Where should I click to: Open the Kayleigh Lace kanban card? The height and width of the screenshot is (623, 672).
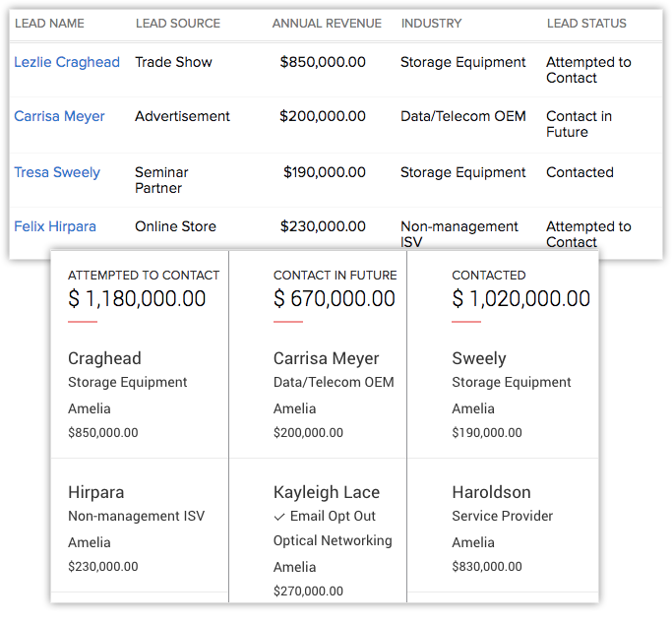[x=326, y=492]
